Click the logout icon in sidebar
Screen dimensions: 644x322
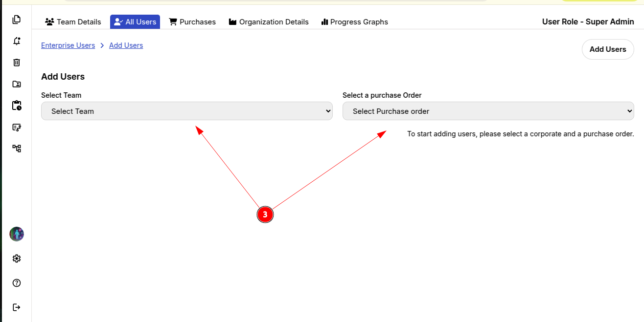17,307
